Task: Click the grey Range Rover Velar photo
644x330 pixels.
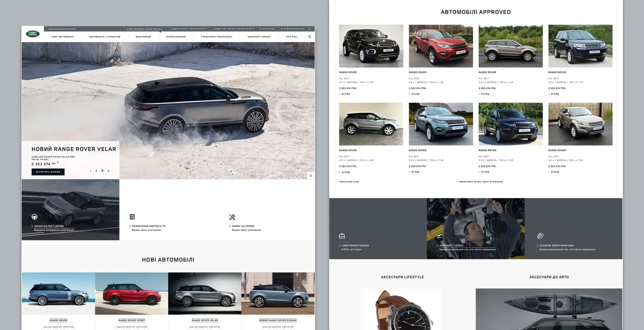Action: [205, 294]
